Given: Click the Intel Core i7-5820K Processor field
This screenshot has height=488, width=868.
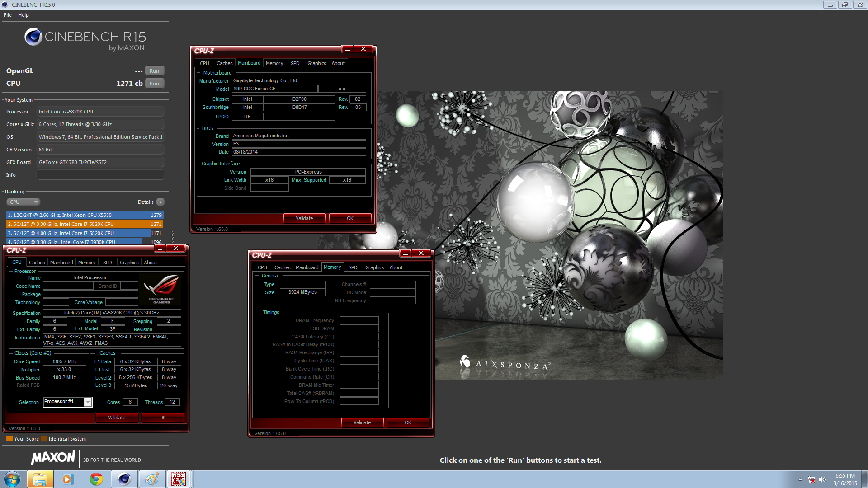Looking at the screenshot, I should [100, 112].
